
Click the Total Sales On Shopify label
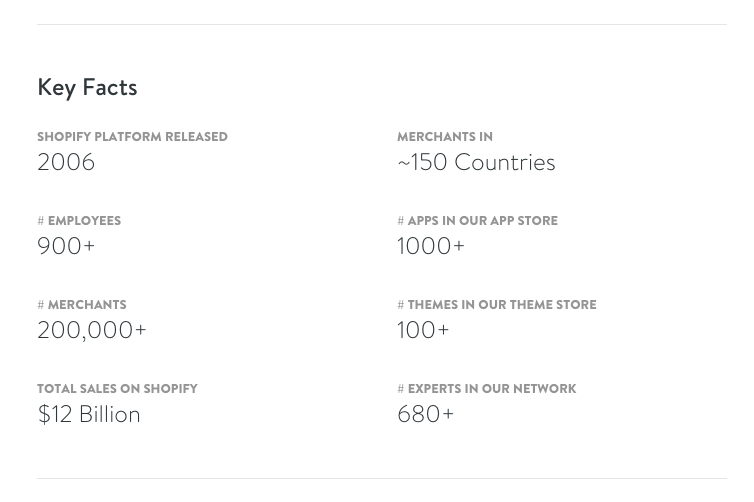(x=117, y=389)
